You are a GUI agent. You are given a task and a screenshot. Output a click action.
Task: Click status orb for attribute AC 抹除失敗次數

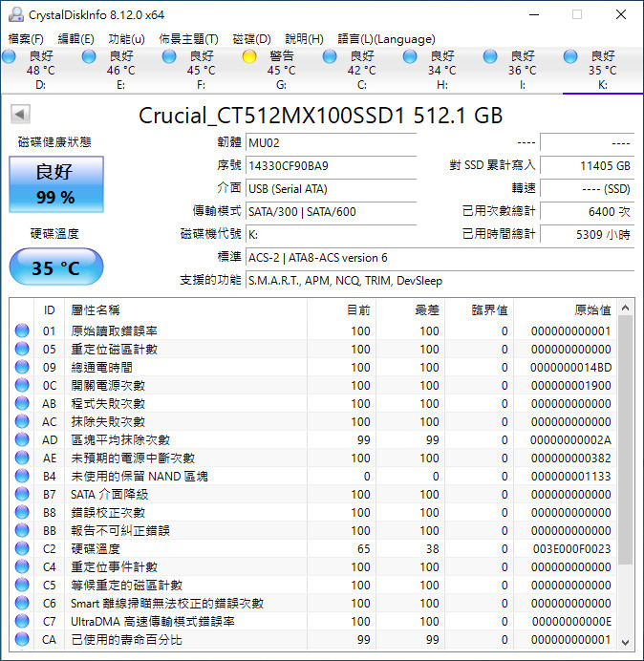[x=22, y=421]
